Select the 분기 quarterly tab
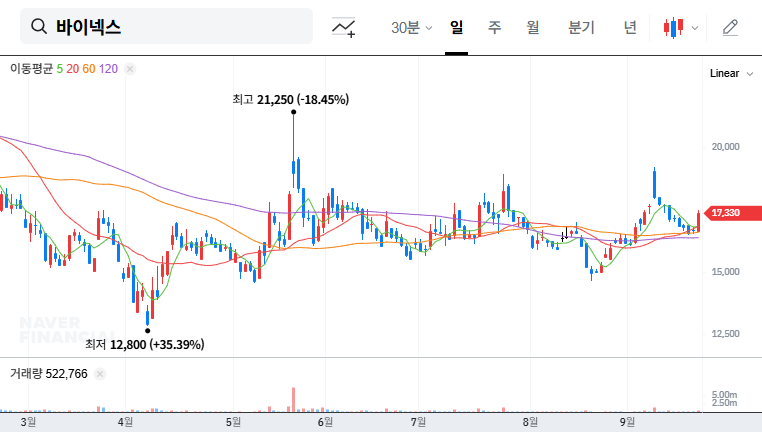Image resolution: width=762 pixels, height=432 pixels. (x=581, y=27)
